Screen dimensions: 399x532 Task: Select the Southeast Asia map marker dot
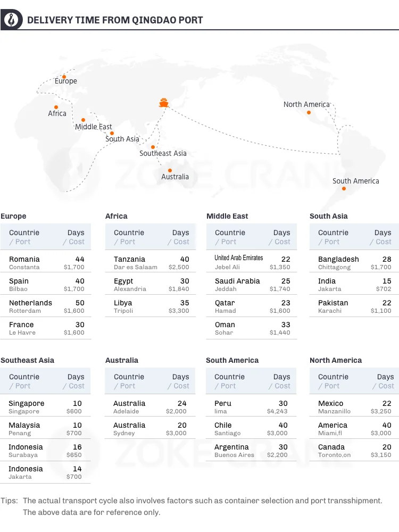[x=153, y=147]
